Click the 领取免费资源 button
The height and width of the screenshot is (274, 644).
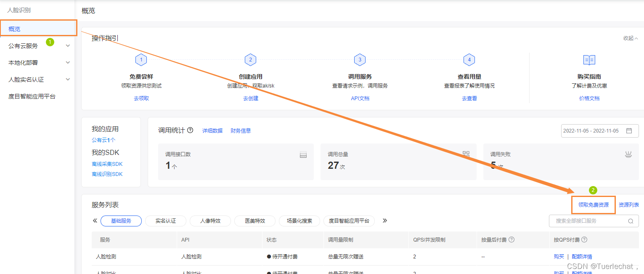(594, 205)
